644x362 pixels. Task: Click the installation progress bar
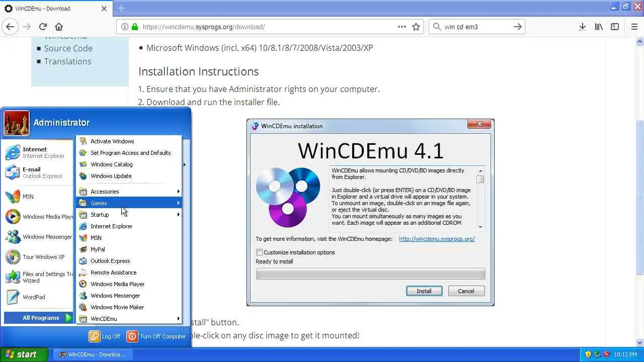point(370,274)
